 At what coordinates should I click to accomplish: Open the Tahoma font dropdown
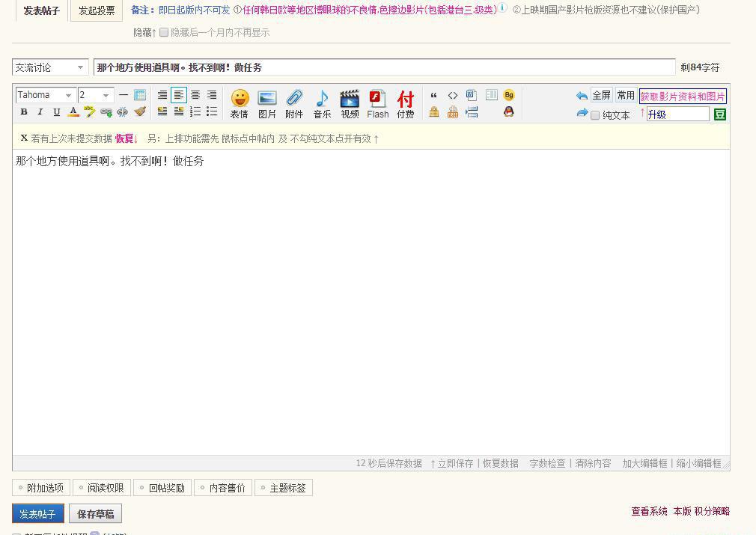tap(46, 95)
